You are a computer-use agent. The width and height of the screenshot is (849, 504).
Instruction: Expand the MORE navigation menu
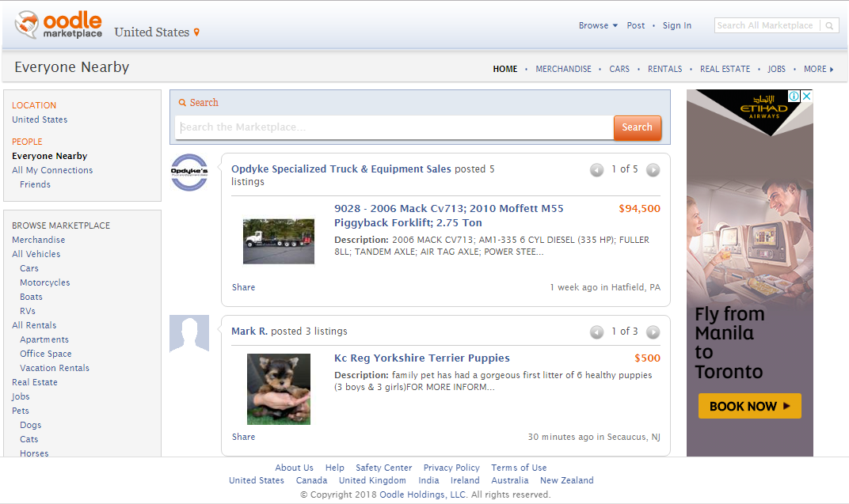coord(818,69)
